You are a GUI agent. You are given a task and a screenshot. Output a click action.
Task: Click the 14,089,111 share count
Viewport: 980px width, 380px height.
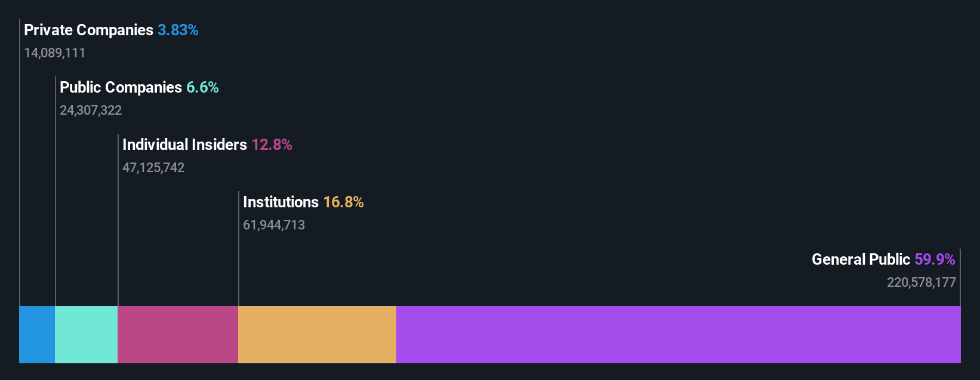click(x=55, y=53)
